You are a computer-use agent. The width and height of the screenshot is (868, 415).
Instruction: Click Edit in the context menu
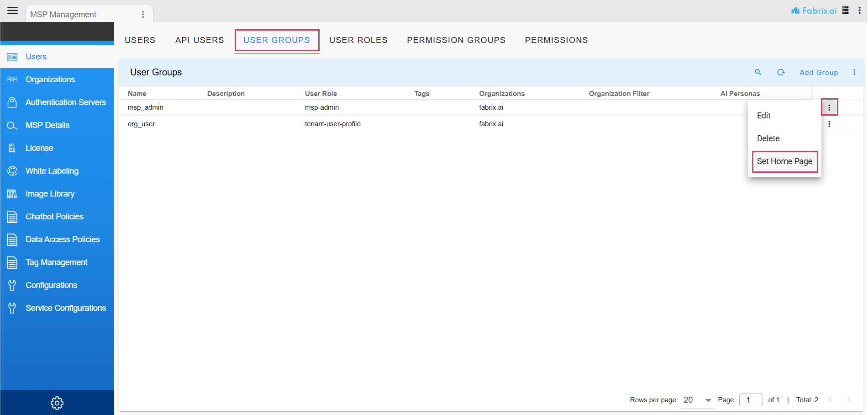[x=763, y=115]
